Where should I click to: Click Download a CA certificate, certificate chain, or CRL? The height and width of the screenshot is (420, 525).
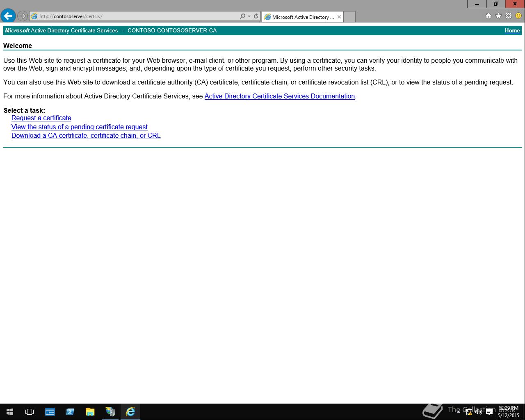click(86, 135)
